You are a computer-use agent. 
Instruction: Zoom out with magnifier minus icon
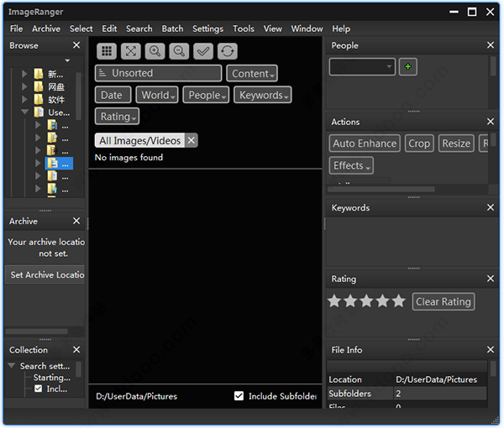pos(179,51)
